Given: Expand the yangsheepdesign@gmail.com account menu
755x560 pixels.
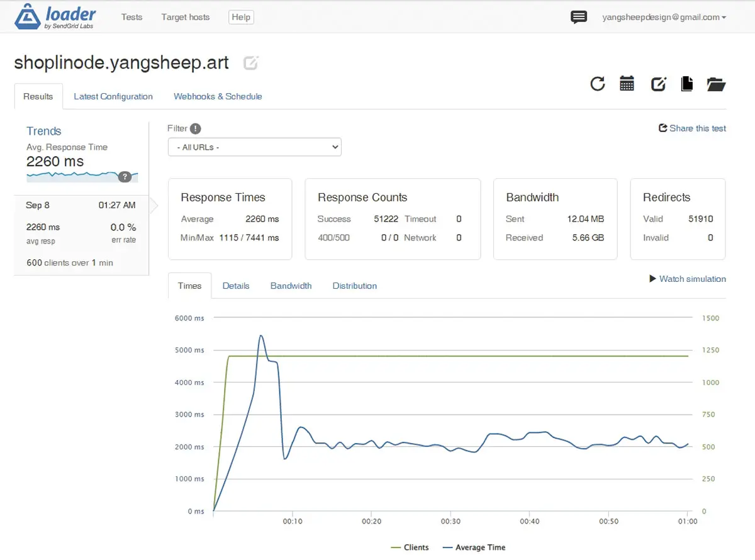Looking at the screenshot, I should (x=664, y=18).
